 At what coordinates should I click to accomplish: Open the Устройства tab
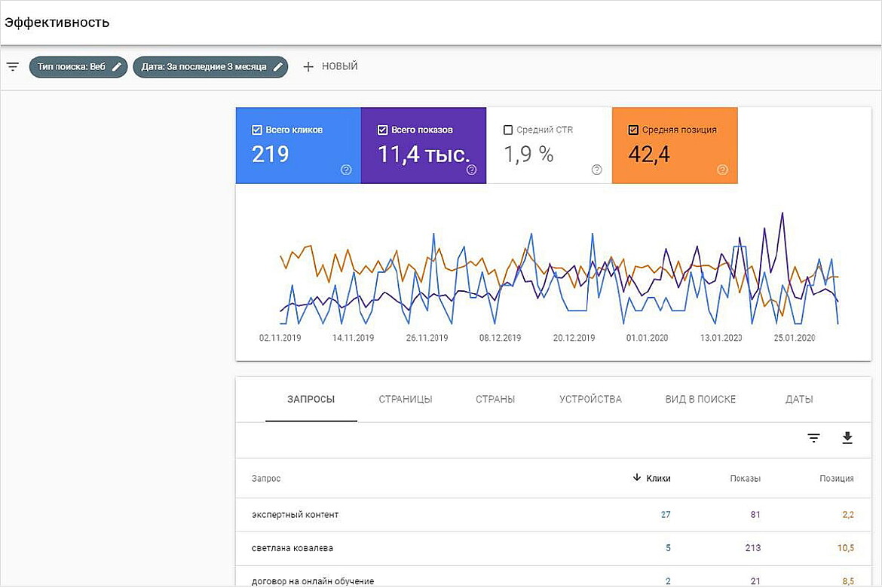pyautogui.click(x=590, y=399)
